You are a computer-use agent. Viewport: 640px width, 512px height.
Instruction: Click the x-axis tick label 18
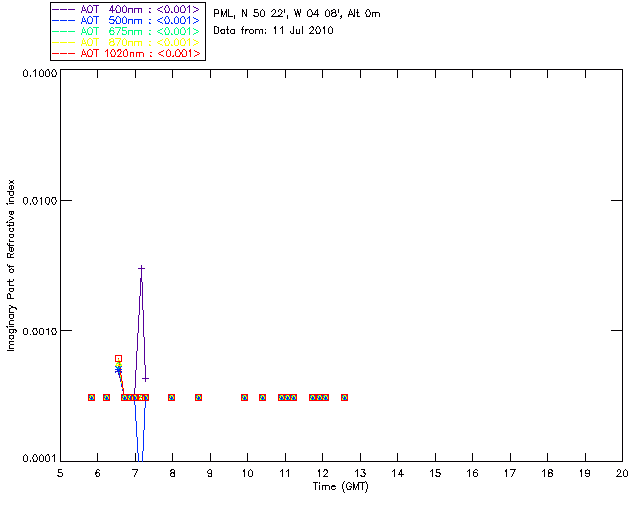[547, 473]
